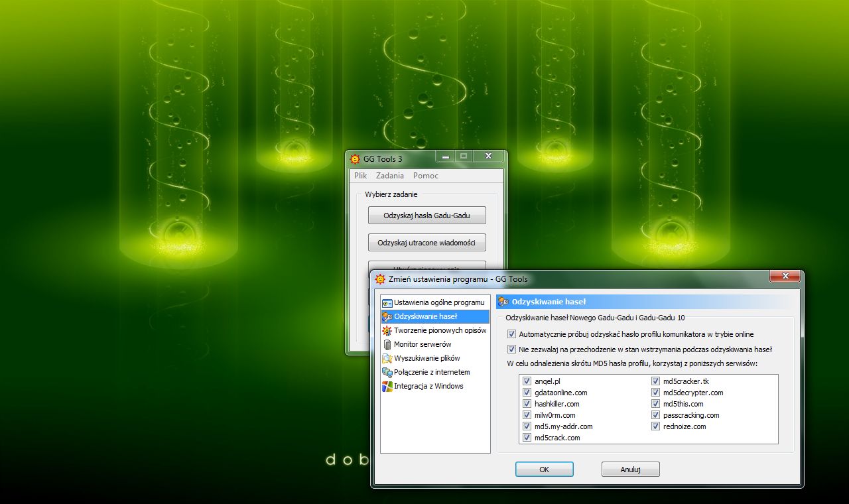Select Tworzenie pionowych opisów category
Image resolution: width=849 pixels, height=504 pixels.
[435, 330]
